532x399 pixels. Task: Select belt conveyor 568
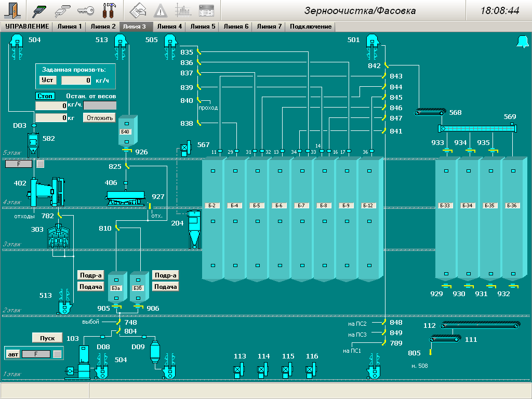430,112
